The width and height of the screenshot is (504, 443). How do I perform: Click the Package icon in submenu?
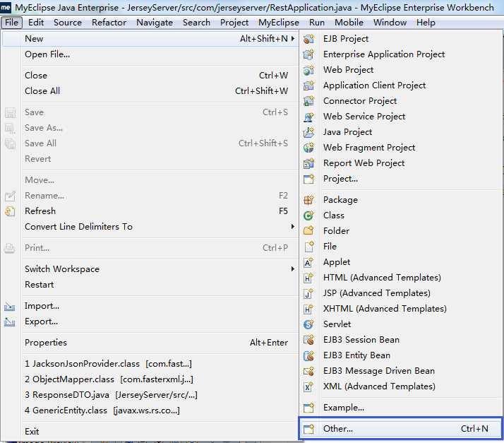click(x=308, y=200)
